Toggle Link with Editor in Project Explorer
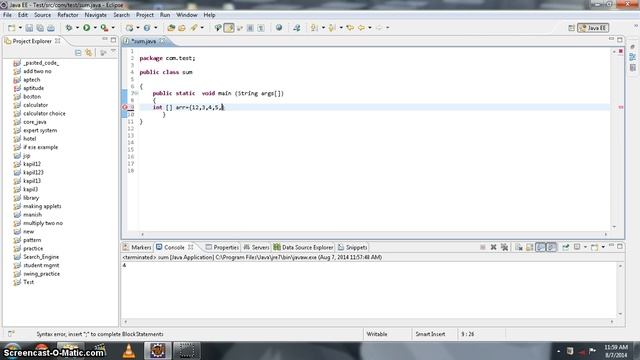Screen dimensions: 640x360 (x=89, y=53)
